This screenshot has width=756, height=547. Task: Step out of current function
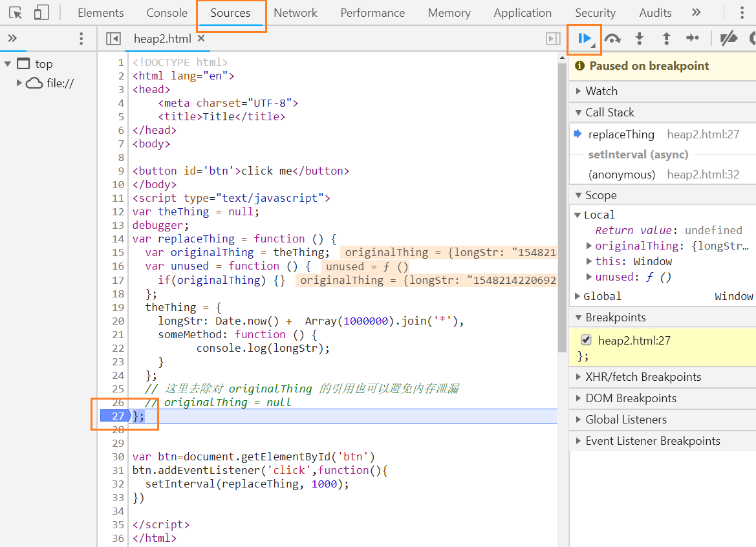(666, 39)
